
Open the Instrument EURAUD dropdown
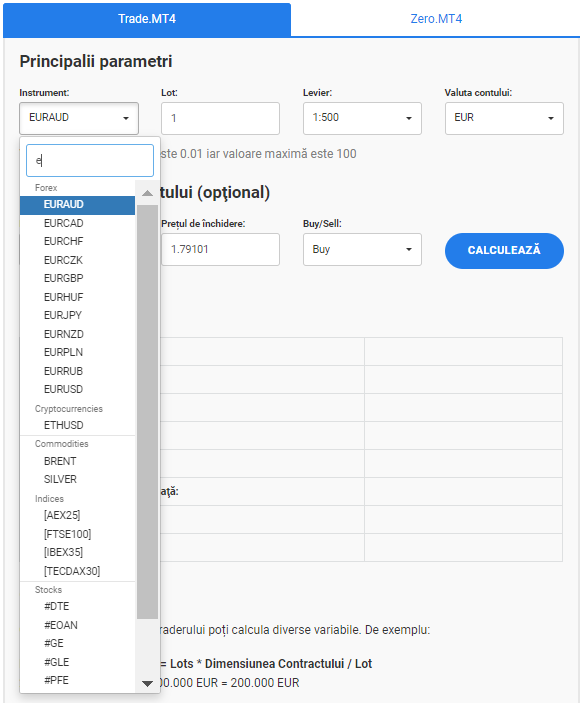[x=79, y=118]
